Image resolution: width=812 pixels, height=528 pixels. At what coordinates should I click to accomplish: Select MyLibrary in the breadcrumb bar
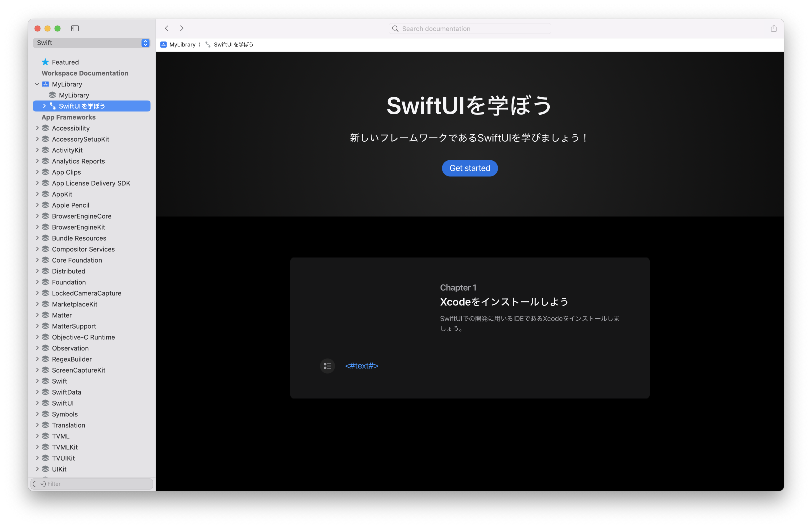(182, 44)
